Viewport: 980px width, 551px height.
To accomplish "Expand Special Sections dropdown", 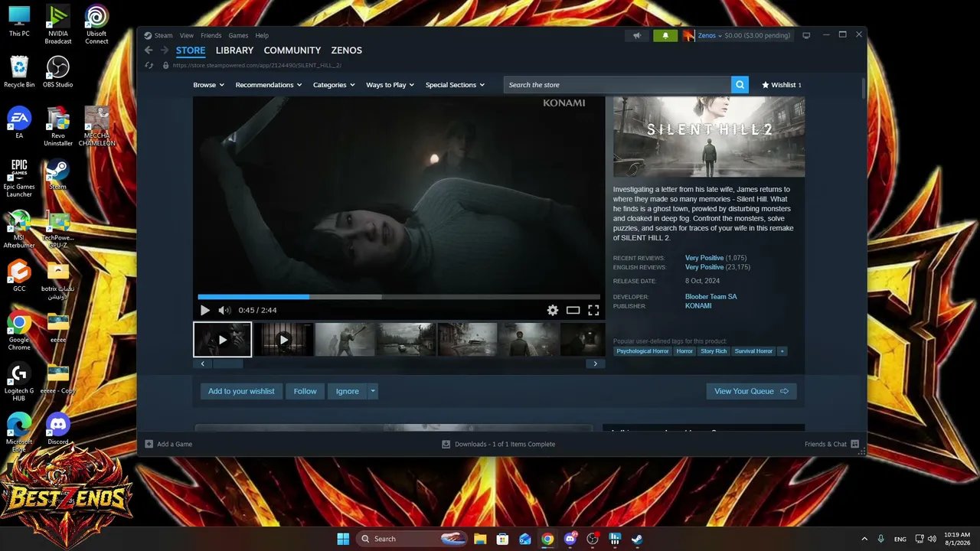I will coord(455,85).
